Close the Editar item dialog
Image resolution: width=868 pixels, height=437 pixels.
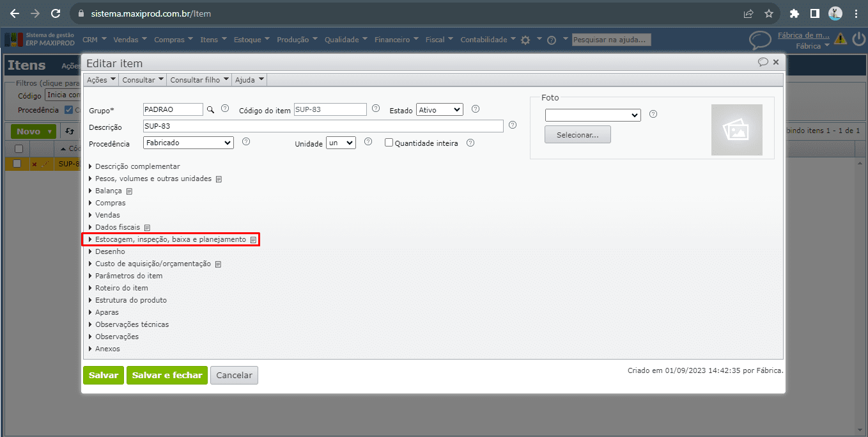pyautogui.click(x=776, y=62)
